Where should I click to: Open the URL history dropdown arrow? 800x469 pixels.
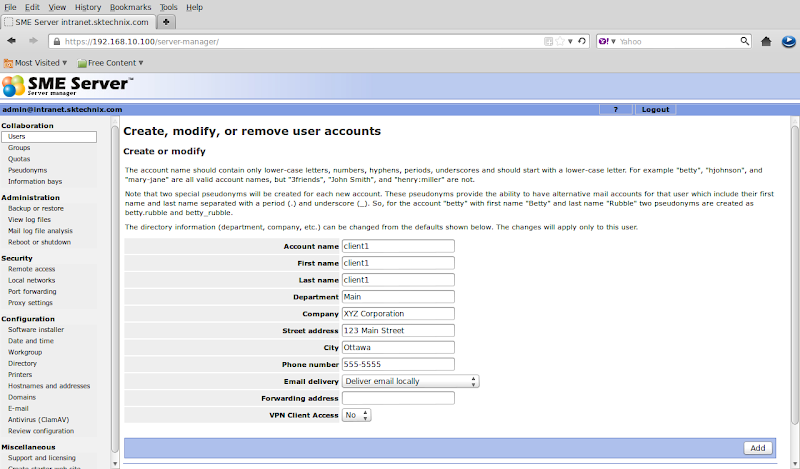click(x=570, y=41)
